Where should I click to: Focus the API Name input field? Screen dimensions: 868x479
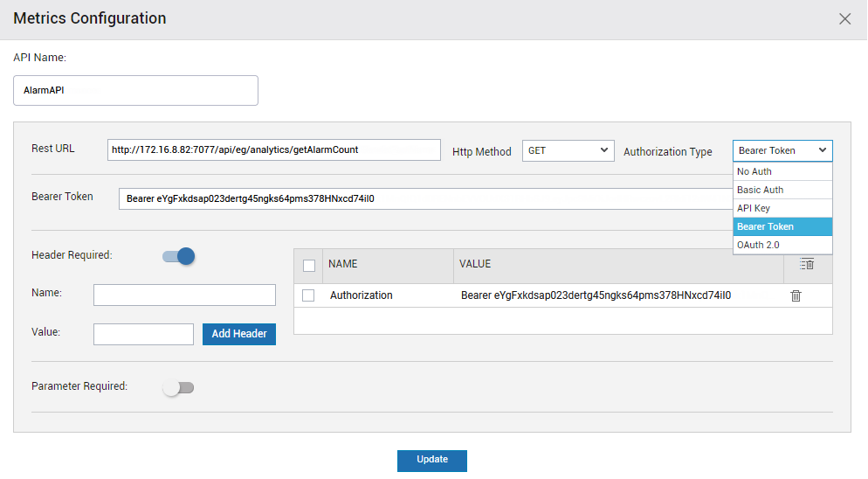(135, 90)
